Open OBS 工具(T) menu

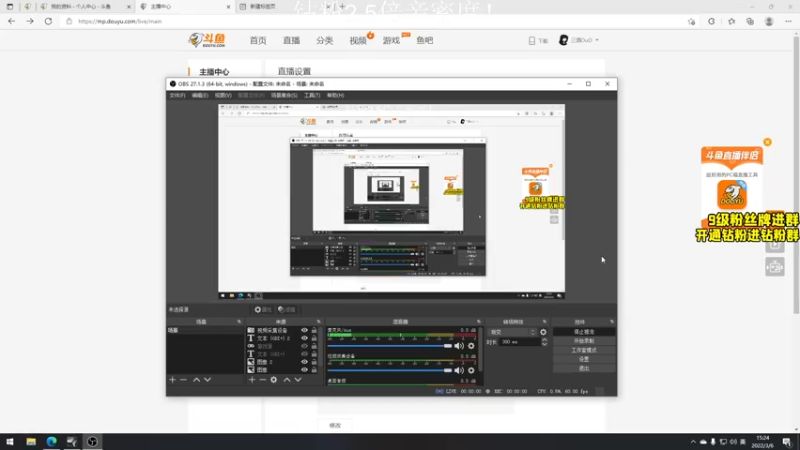(x=312, y=95)
